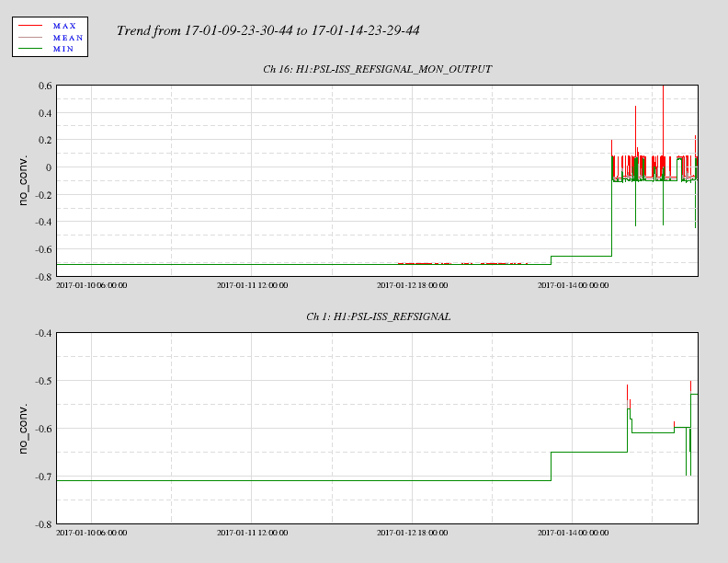
Task: Click the -0.5 y-axis label on the bottom plot
Action: click(43, 381)
